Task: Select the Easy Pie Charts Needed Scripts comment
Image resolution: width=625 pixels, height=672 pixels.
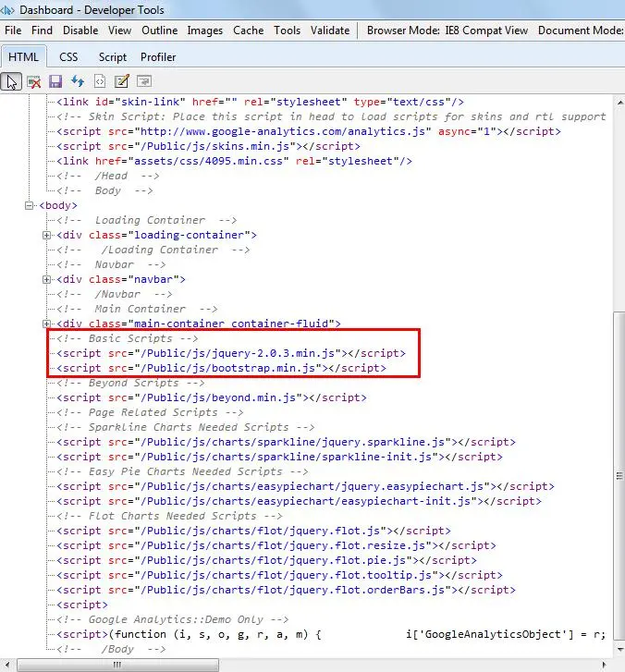Action: click(183, 471)
